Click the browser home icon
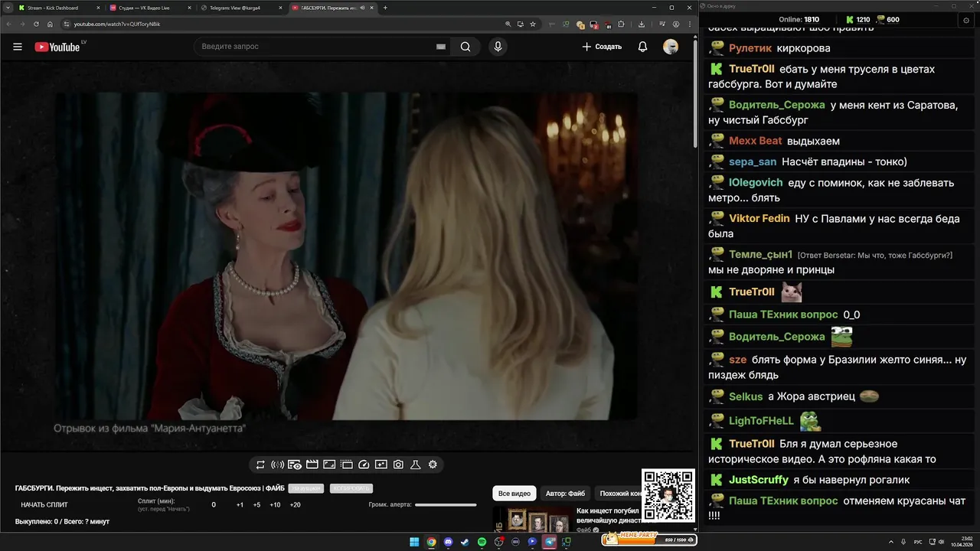Viewport: 980px width, 551px height. coord(50,24)
